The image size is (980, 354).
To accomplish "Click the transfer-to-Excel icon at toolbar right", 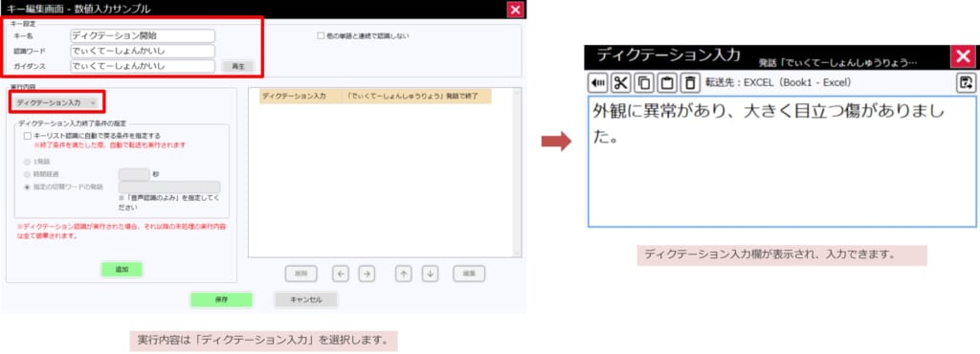I will tap(966, 82).
